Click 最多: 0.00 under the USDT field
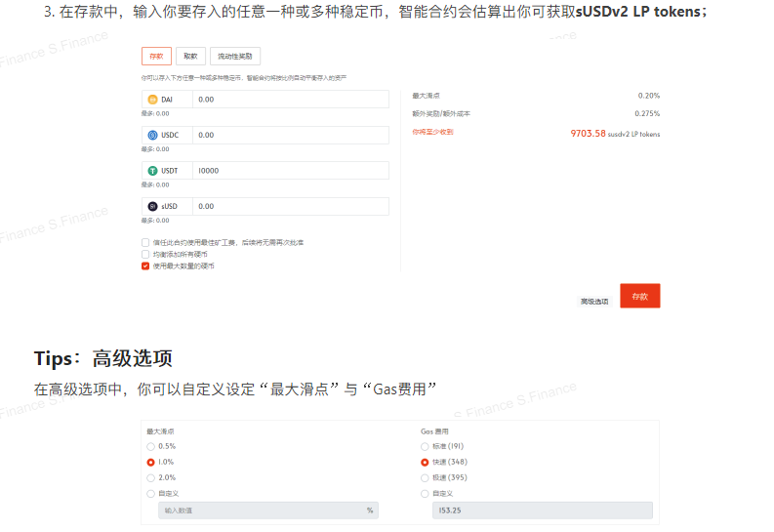The height and width of the screenshot is (532, 774). pyautogui.click(x=155, y=184)
